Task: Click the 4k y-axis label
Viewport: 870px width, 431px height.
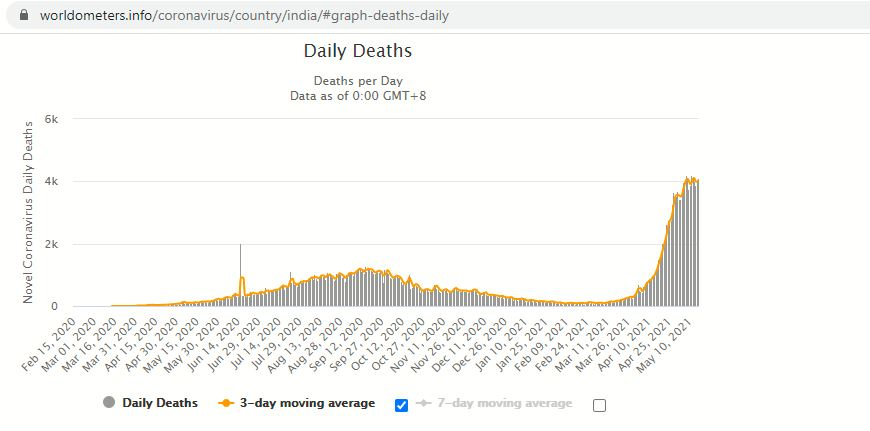Action: point(53,181)
